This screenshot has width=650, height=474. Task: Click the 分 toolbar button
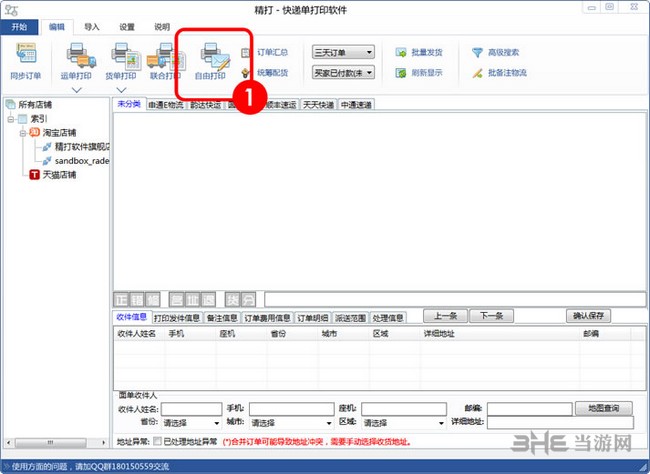click(248, 299)
